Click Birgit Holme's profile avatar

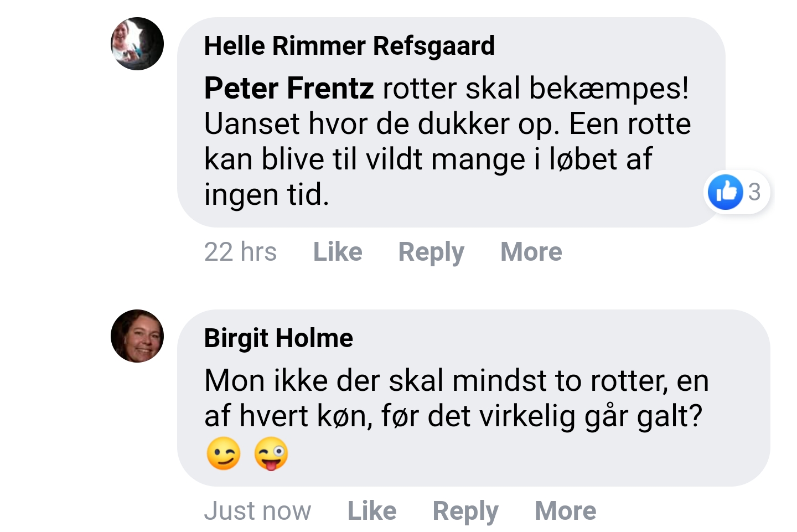(x=137, y=336)
